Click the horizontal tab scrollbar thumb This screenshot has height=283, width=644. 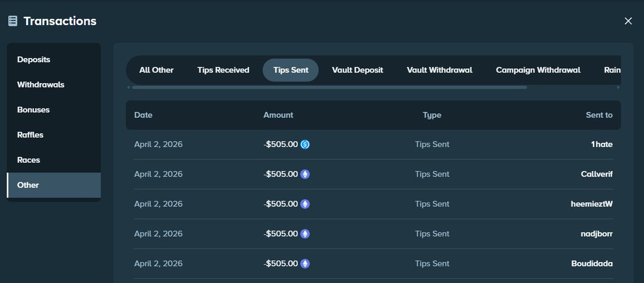point(330,87)
